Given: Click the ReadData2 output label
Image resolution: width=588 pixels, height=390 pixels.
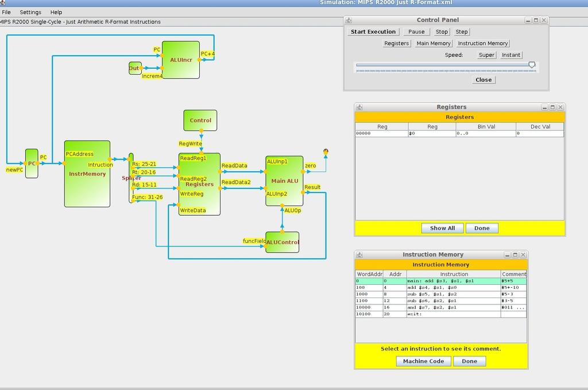Looking at the screenshot, I should coord(236,182).
